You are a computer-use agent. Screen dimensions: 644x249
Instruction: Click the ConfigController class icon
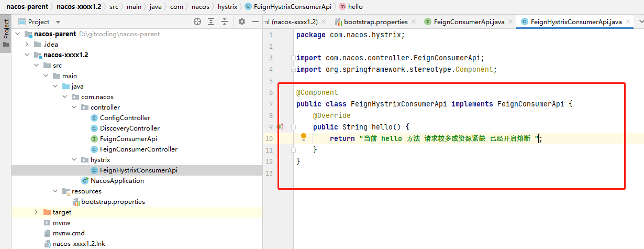[x=94, y=118]
